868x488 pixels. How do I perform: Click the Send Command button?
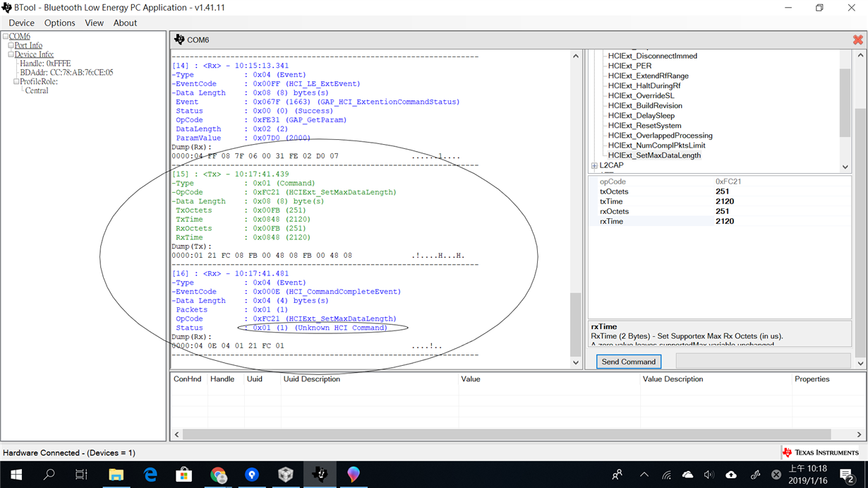pos(629,362)
